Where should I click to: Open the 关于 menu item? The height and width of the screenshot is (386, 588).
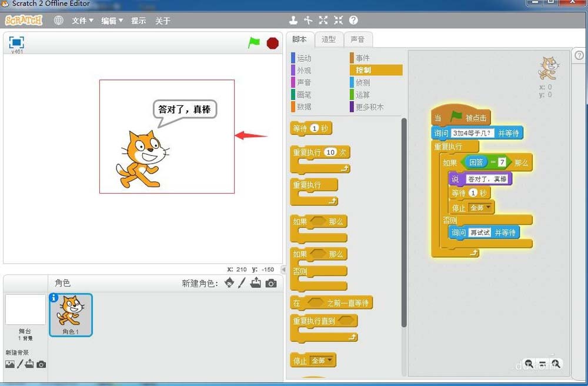[163, 21]
